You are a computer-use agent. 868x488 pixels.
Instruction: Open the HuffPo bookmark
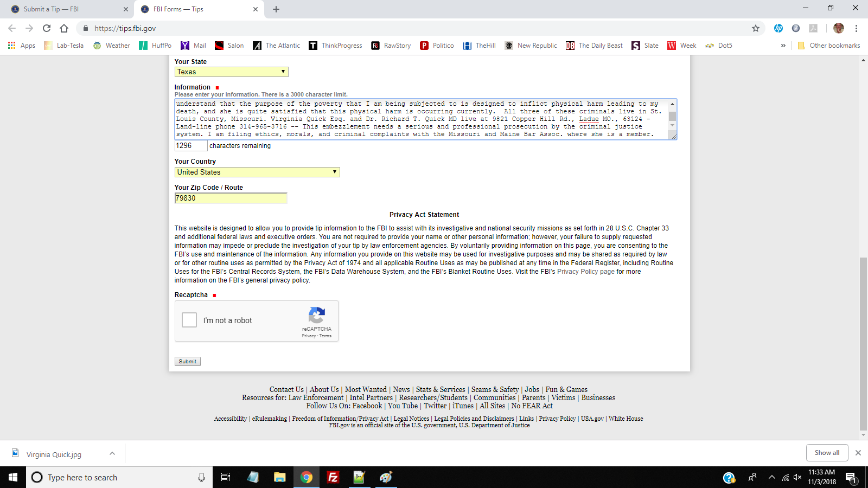tap(155, 46)
